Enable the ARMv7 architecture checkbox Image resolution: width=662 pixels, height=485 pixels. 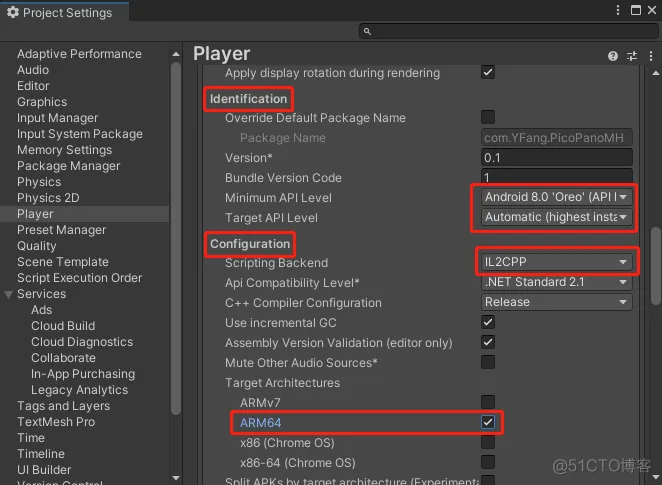pos(488,402)
